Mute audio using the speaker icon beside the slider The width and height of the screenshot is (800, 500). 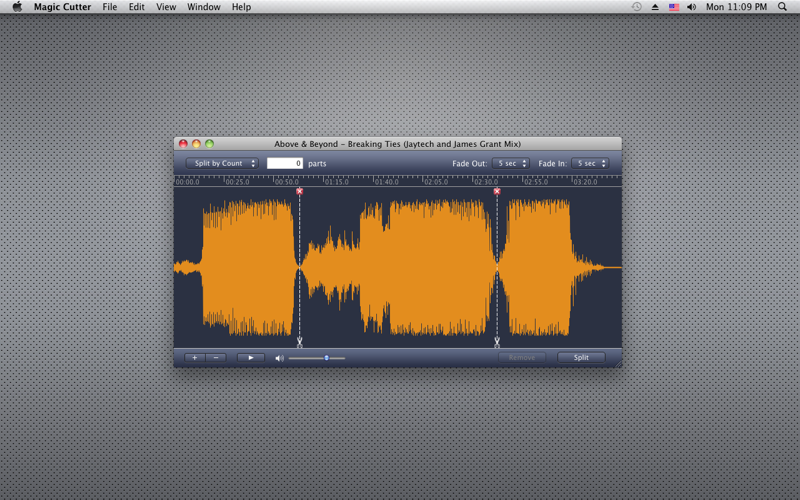(x=279, y=358)
